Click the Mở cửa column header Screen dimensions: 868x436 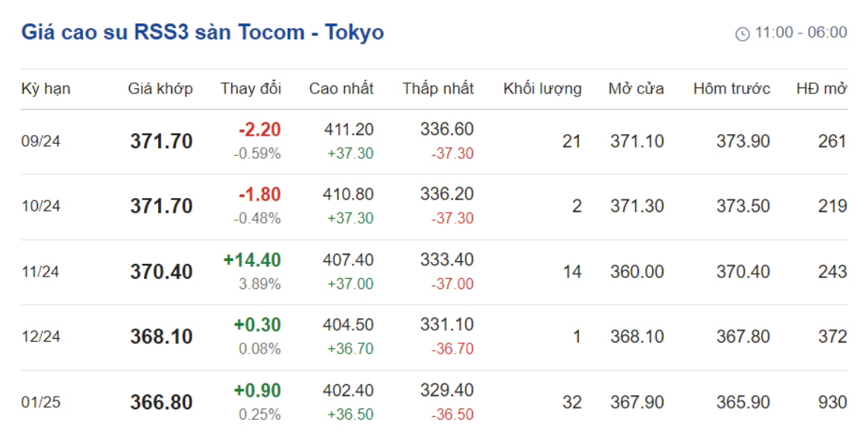(x=636, y=88)
